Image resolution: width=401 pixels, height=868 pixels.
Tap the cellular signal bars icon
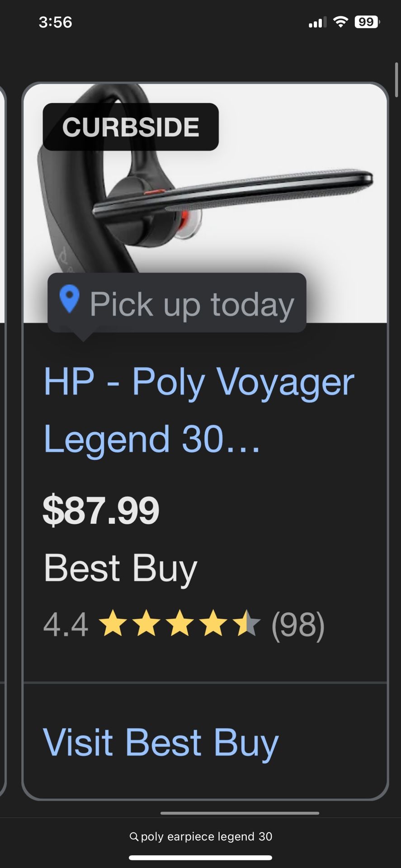(x=317, y=22)
